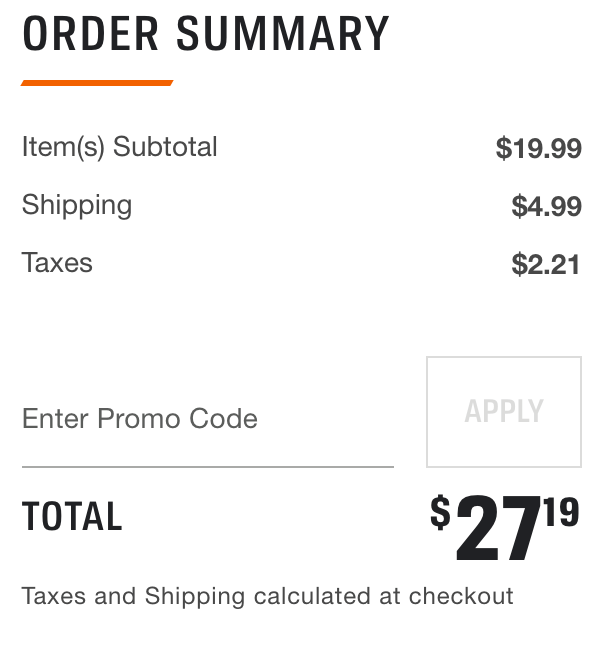Click the $2.21 taxes amount
This screenshot has width=612, height=654.
[x=546, y=265]
